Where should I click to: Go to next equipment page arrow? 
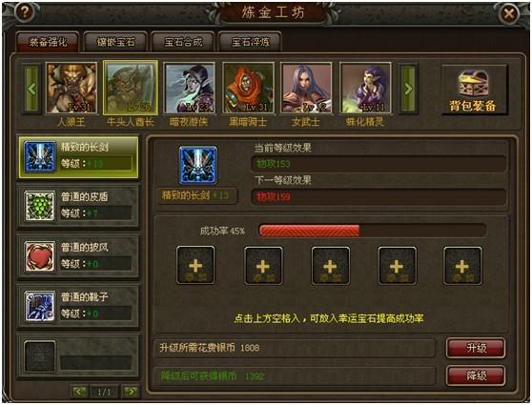click(131, 392)
